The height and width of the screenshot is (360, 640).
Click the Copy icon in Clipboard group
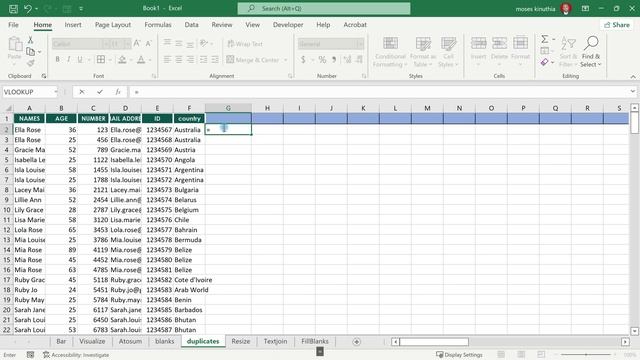tap(30, 51)
